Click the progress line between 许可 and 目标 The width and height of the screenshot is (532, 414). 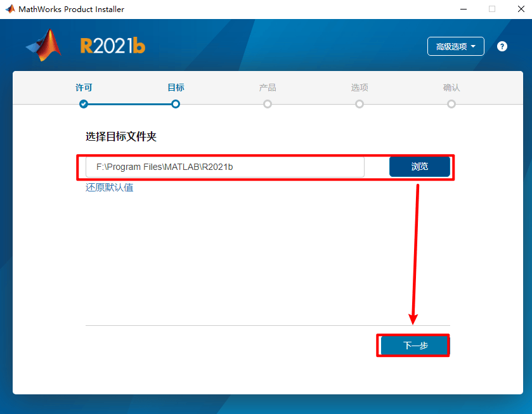(x=129, y=104)
